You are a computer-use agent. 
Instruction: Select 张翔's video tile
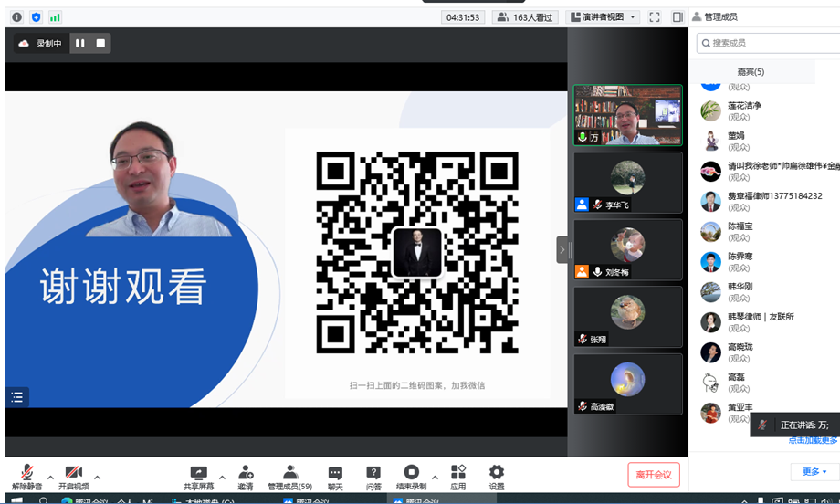pyautogui.click(x=628, y=317)
